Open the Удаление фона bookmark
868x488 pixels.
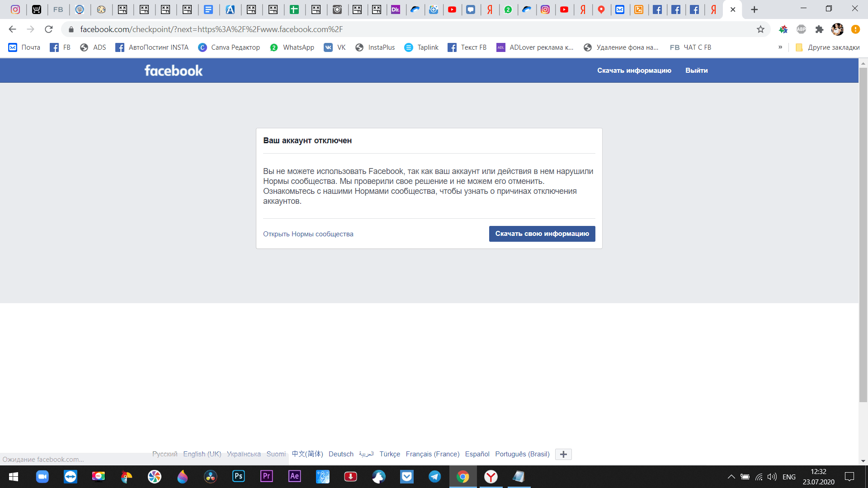(621, 47)
